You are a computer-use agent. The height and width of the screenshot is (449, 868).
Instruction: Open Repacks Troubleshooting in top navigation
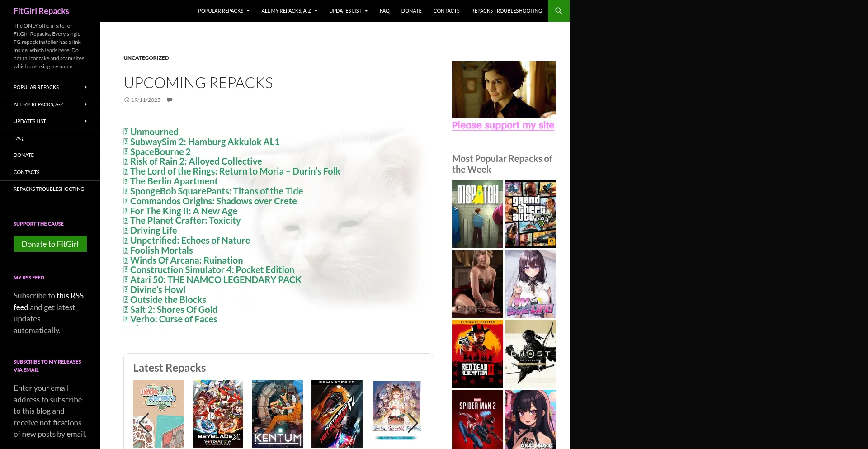tap(506, 11)
